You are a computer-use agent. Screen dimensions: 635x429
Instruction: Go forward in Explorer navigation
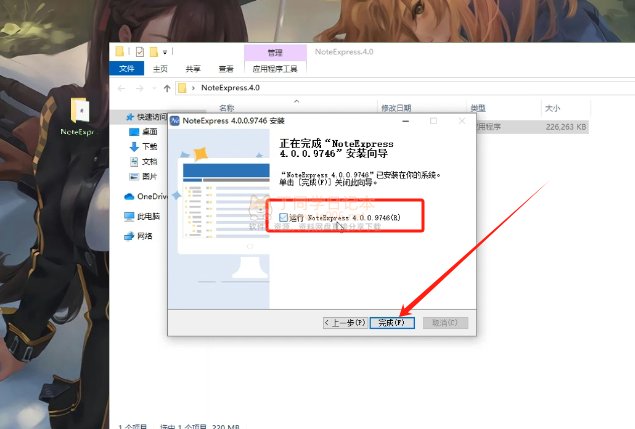(139, 88)
